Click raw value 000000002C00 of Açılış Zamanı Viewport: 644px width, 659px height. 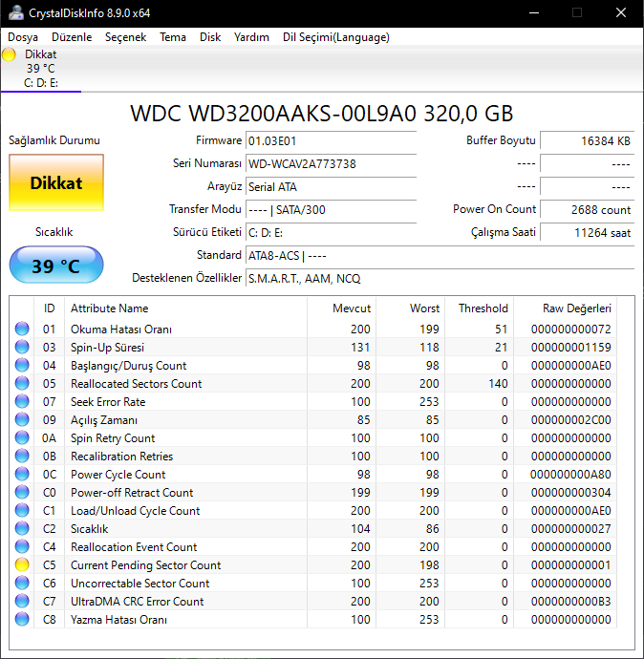point(570,419)
